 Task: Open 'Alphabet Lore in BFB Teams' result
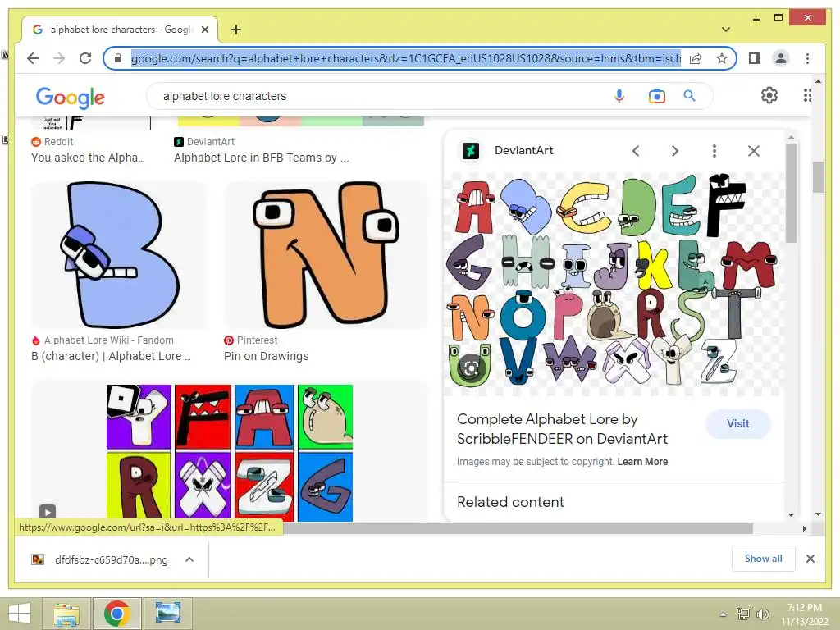click(262, 157)
